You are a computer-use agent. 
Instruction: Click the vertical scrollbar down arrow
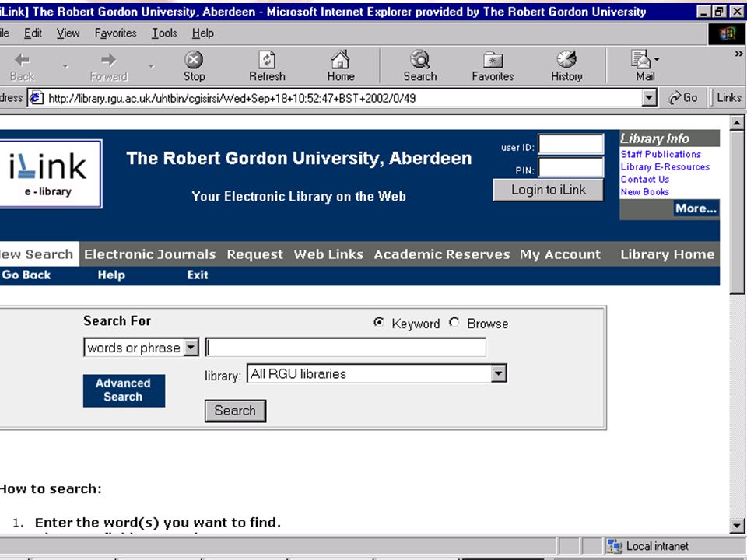click(737, 526)
